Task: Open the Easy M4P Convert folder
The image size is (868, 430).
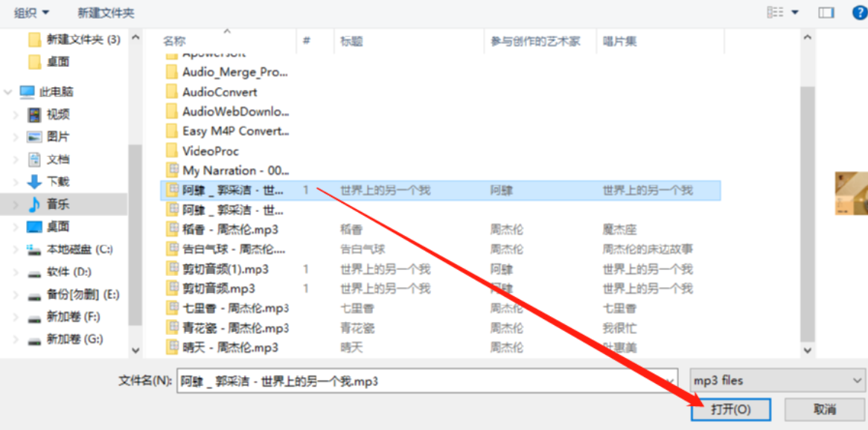Action: point(228,131)
